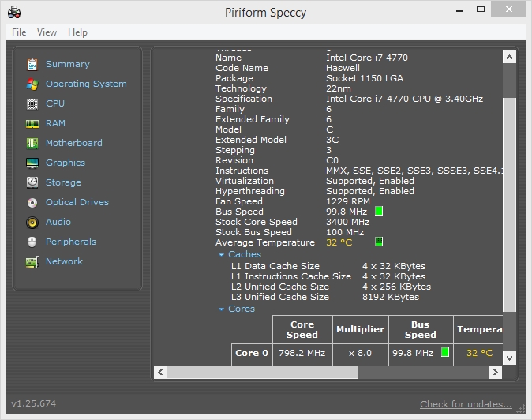Open the View menu

pyautogui.click(x=47, y=32)
